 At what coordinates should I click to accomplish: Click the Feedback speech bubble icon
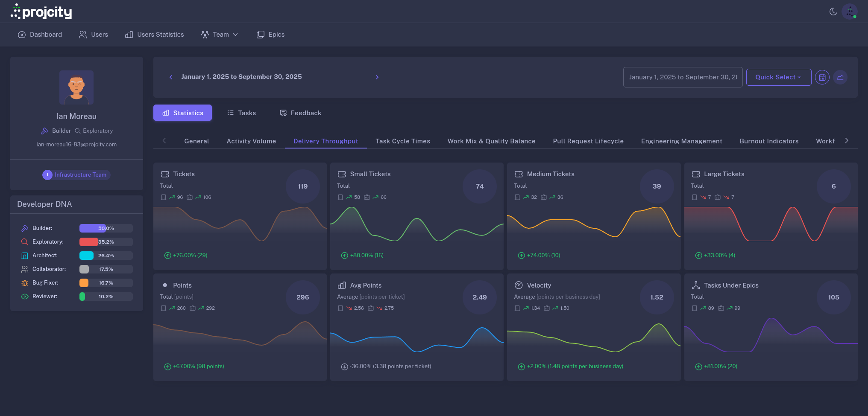point(283,113)
